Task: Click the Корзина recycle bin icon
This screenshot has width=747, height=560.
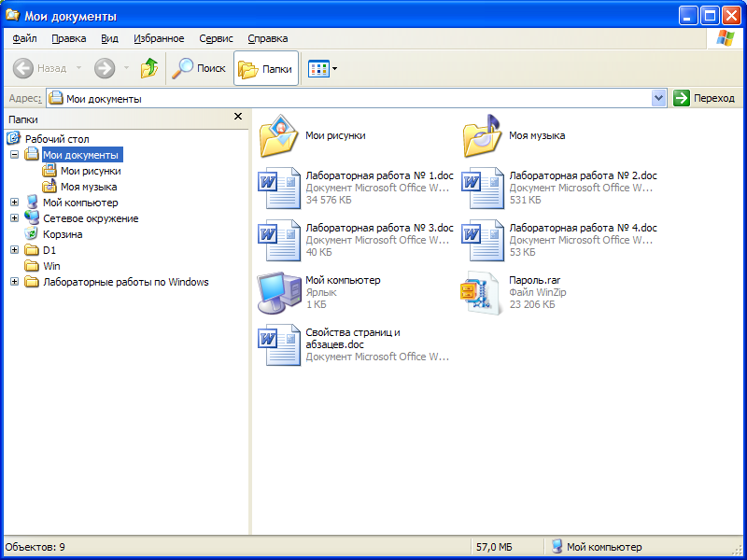Action: pyautogui.click(x=32, y=234)
